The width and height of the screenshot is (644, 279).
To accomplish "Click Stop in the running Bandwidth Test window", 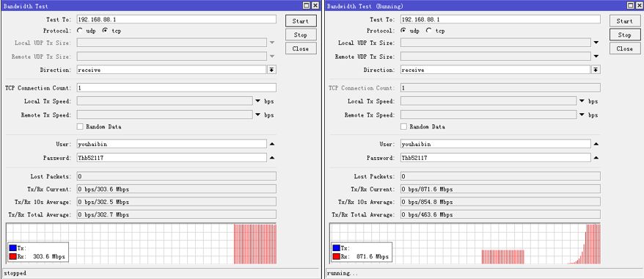I will point(624,35).
